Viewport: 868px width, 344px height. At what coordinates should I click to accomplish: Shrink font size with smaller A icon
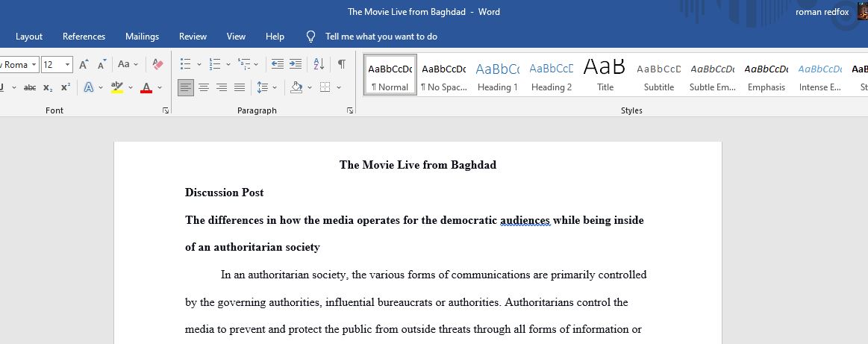pyautogui.click(x=102, y=64)
